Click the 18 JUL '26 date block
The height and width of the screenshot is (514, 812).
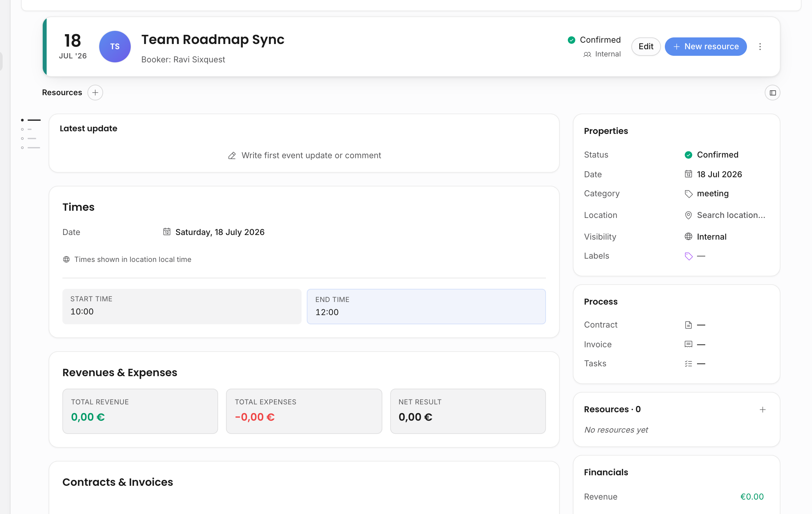(x=73, y=46)
